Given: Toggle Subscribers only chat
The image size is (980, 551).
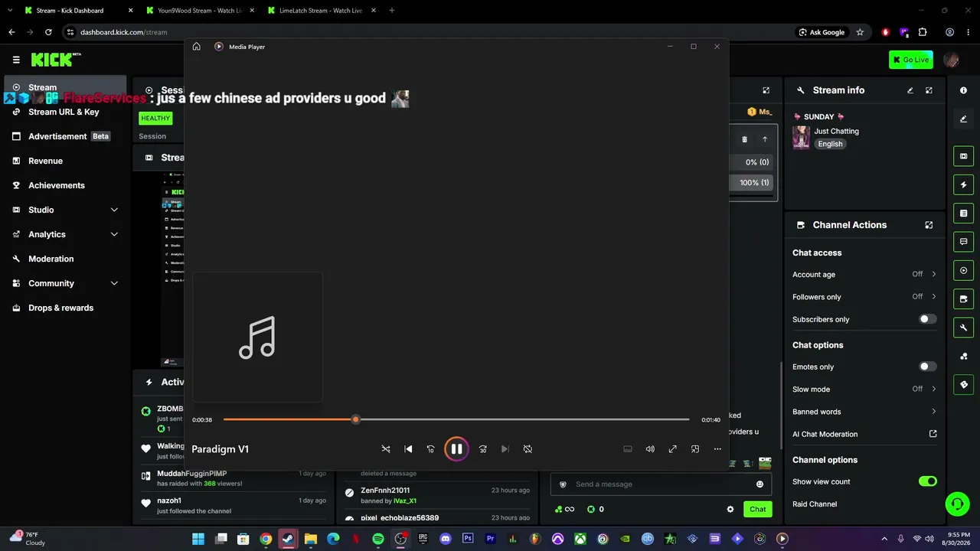Looking at the screenshot, I should pos(927,319).
